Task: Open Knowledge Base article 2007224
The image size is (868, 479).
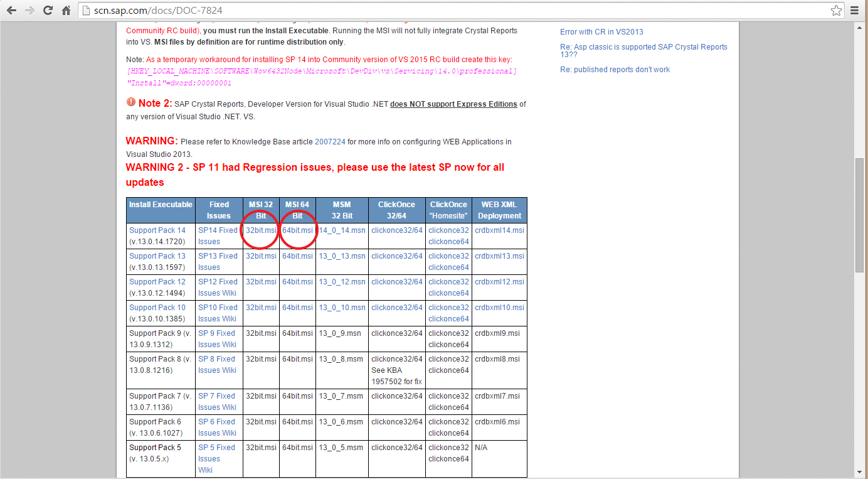Action: click(330, 142)
